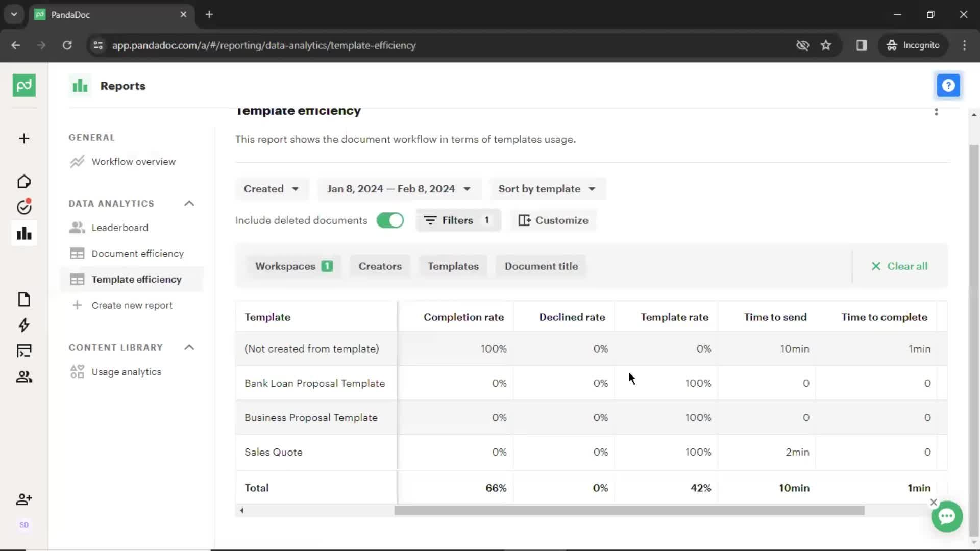
Task: Click the Help icon in top right
Action: pos(949,85)
